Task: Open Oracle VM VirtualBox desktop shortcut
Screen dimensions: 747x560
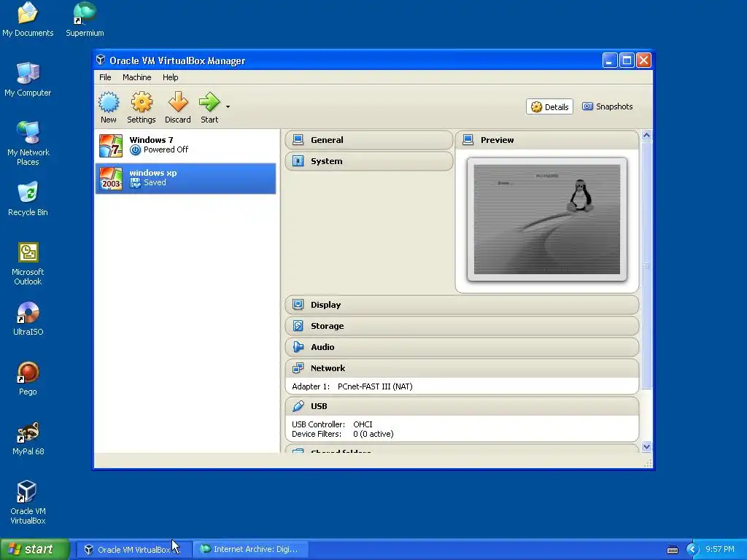Action: coord(28,502)
